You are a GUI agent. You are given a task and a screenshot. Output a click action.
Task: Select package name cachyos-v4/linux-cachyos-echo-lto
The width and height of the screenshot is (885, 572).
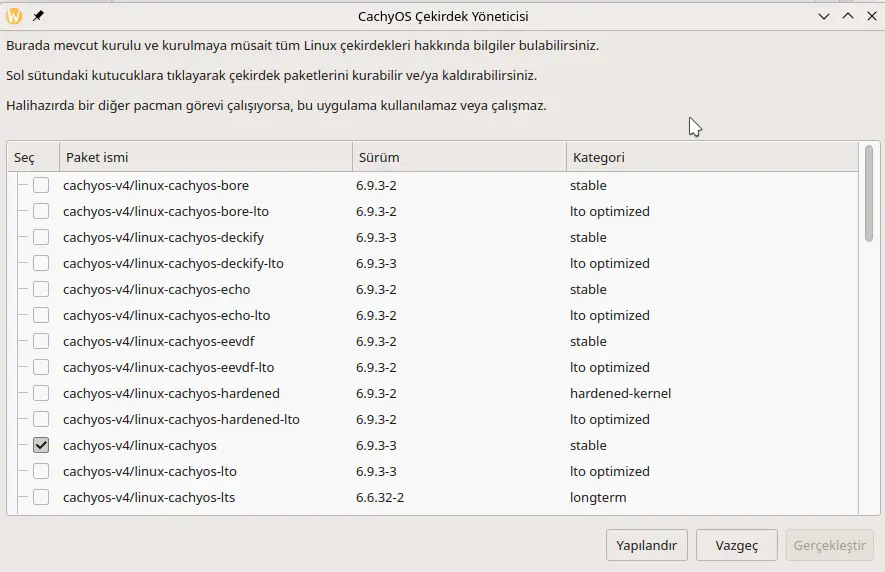click(x=167, y=315)
